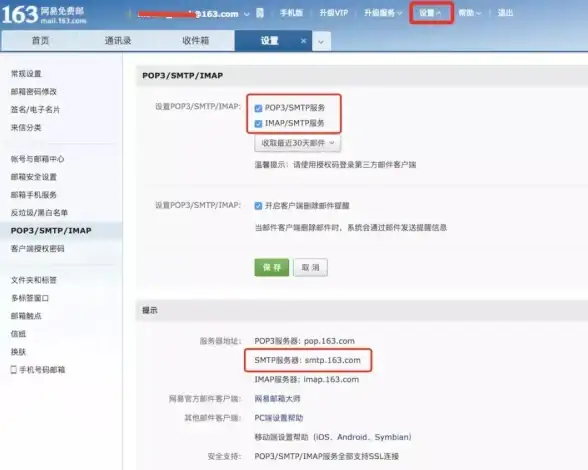The width and height of the screenshot is (588, 470).
Task: Open 邮箱密码修改 in the sidebar
Action: 34,92
